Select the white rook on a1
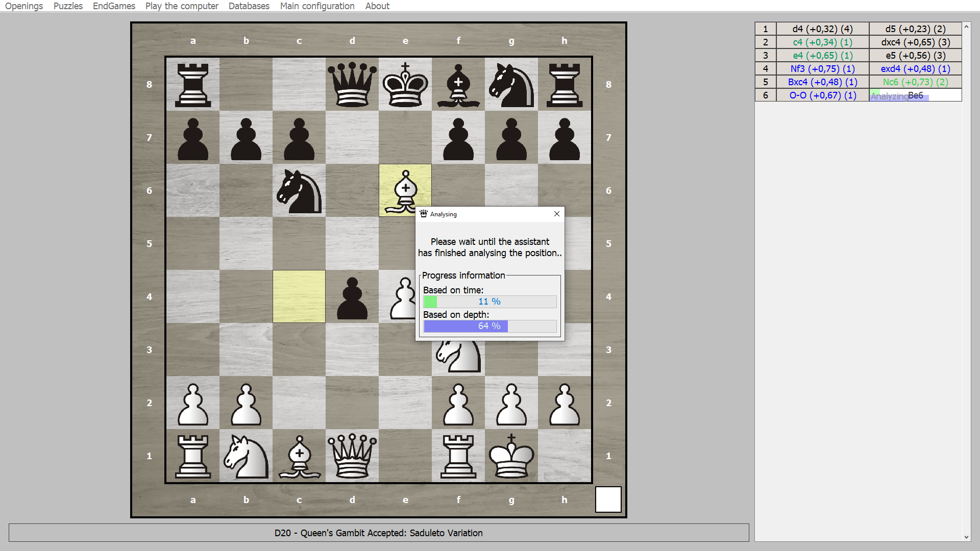The image size is (980, 551). (193, 456)
